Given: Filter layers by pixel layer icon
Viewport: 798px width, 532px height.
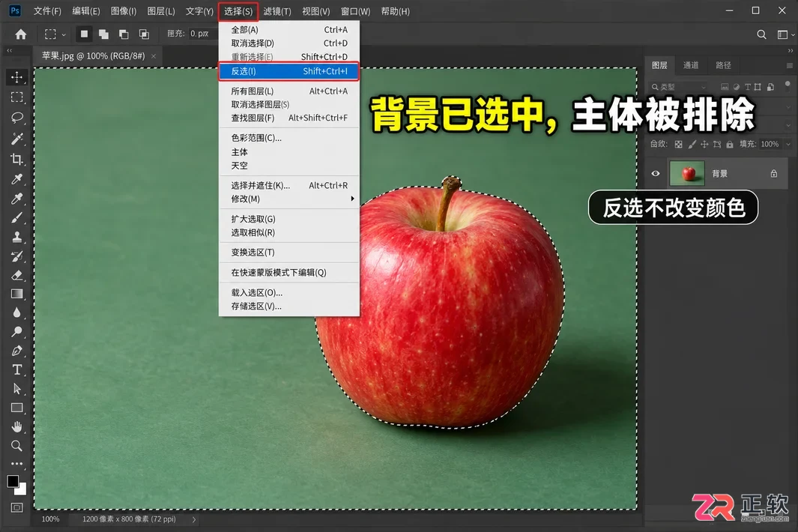Looking at the screenshot, I should [725, 87].
